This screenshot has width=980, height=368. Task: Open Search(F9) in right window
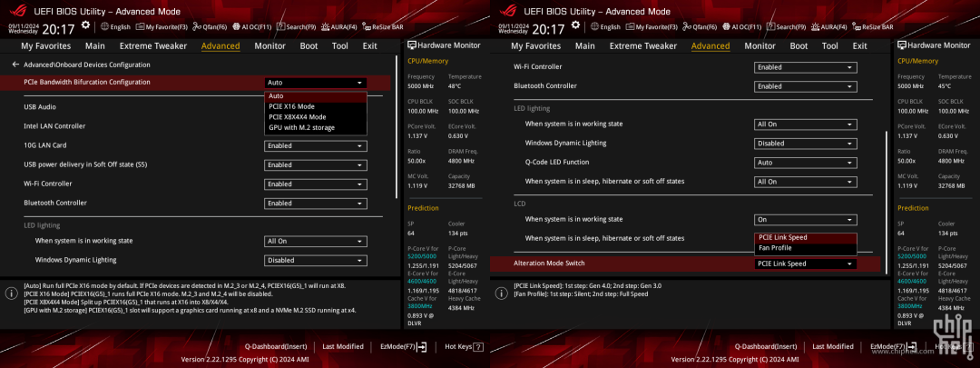click(786, 27)
